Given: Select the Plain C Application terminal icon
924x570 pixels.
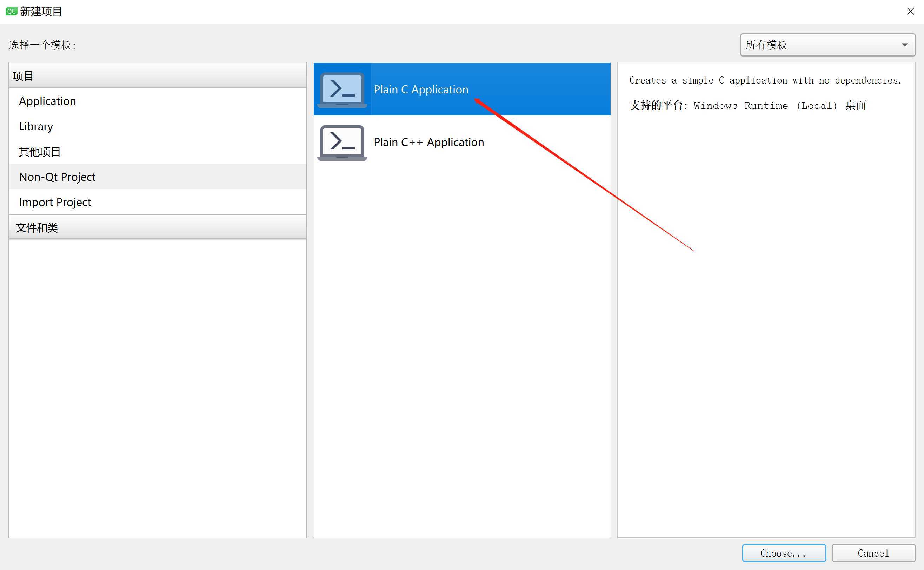Looking at the screenshot, I should click(x=342, y=90).
